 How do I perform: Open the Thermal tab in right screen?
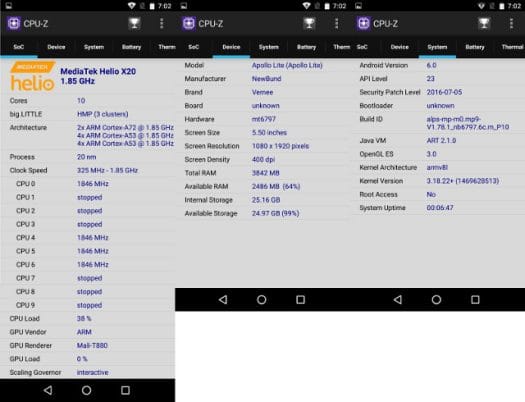pyautogui.click(x=512, y=47)
